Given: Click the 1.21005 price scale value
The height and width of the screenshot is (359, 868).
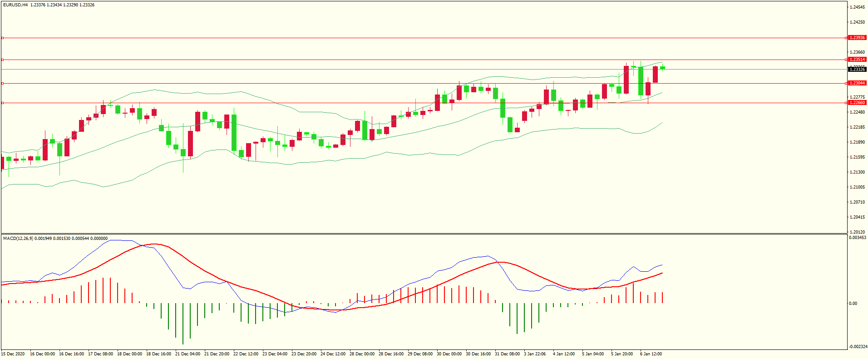Looking at the screenshot, I should pos(857,187).
